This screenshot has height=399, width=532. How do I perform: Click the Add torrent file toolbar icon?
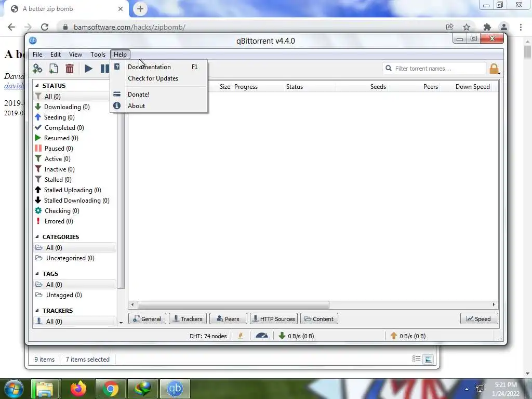[54, 69]
